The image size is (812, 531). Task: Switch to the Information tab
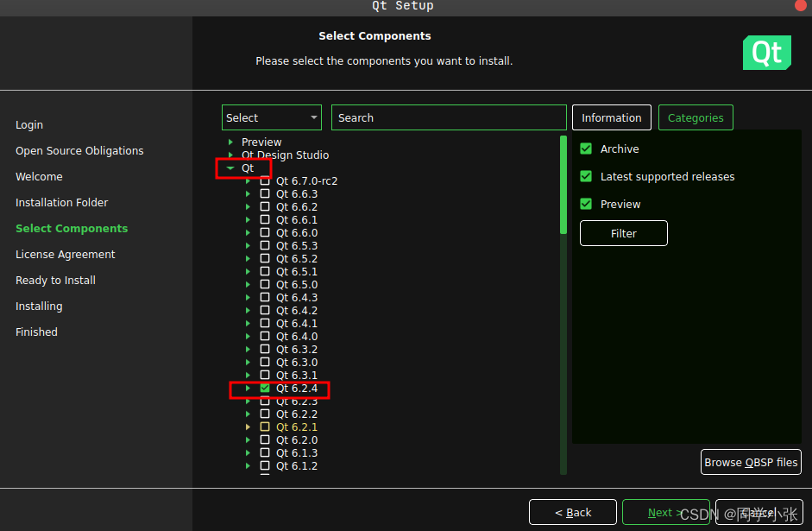(x=611, y=117)
